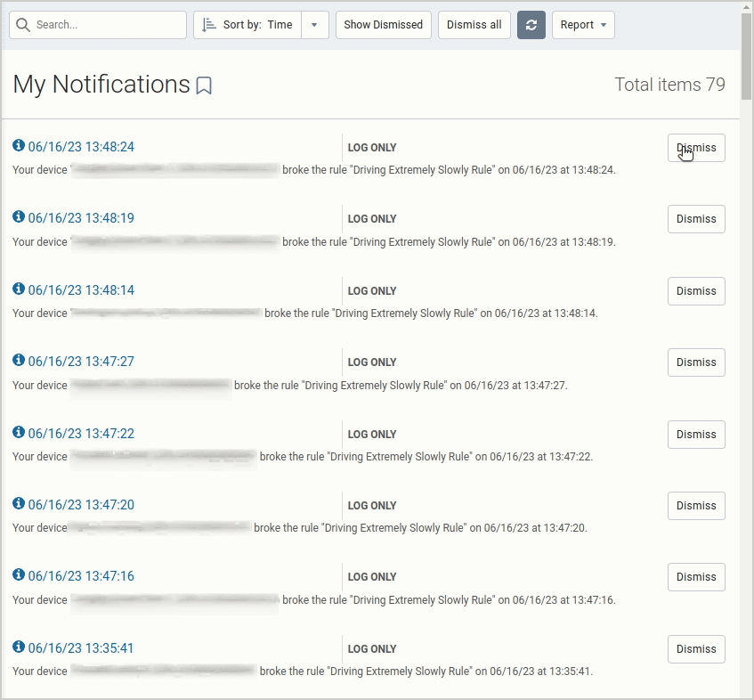Click the bookmark icon next to My Notifications

coord(204,85)
